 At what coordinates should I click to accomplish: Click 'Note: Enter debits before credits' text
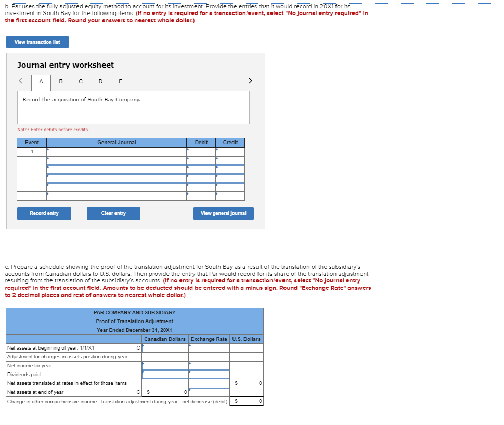point(54,130)
